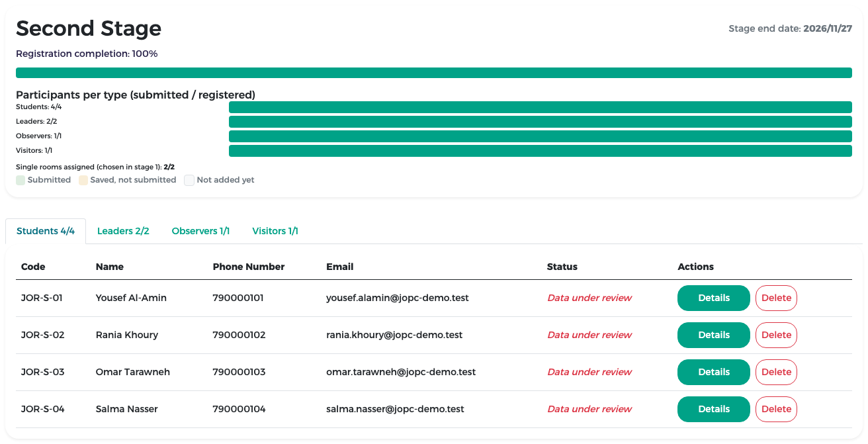Click the Observers 1/1 progress bar
Image resolution: width=868 pixels, height=444 pixels.
coord(541,136)
